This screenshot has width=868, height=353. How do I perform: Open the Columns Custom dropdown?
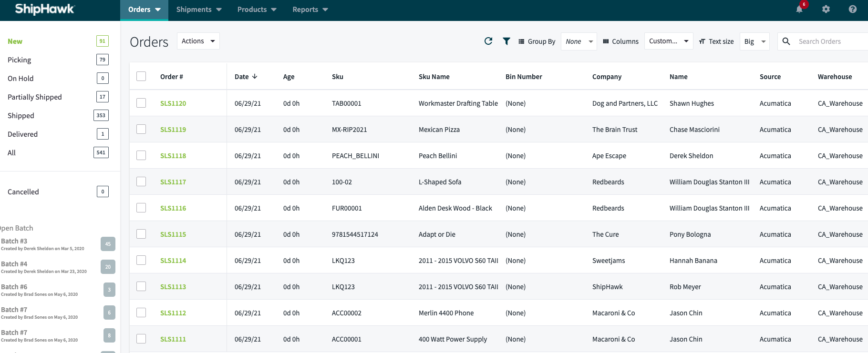[669, 41]
